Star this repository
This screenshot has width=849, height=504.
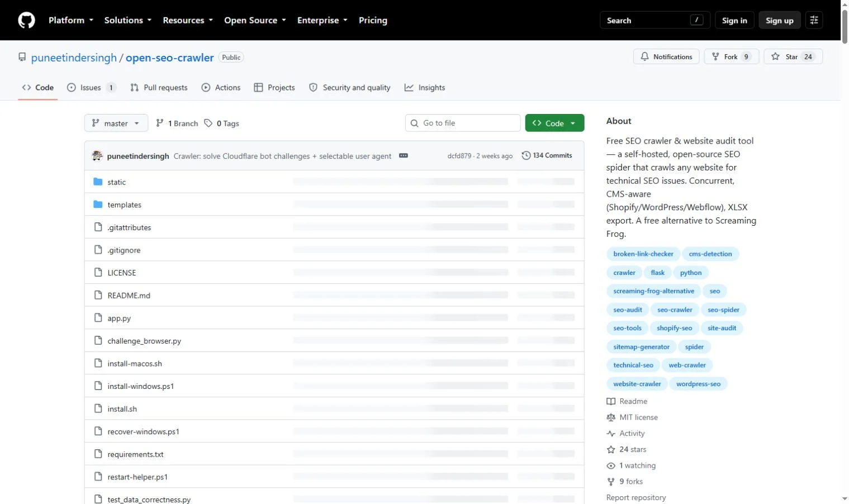793,56
